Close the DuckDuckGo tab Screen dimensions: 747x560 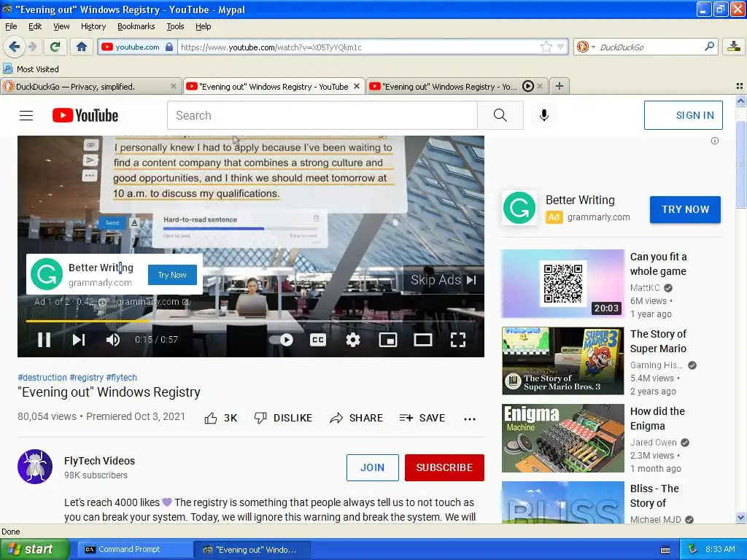174,86
